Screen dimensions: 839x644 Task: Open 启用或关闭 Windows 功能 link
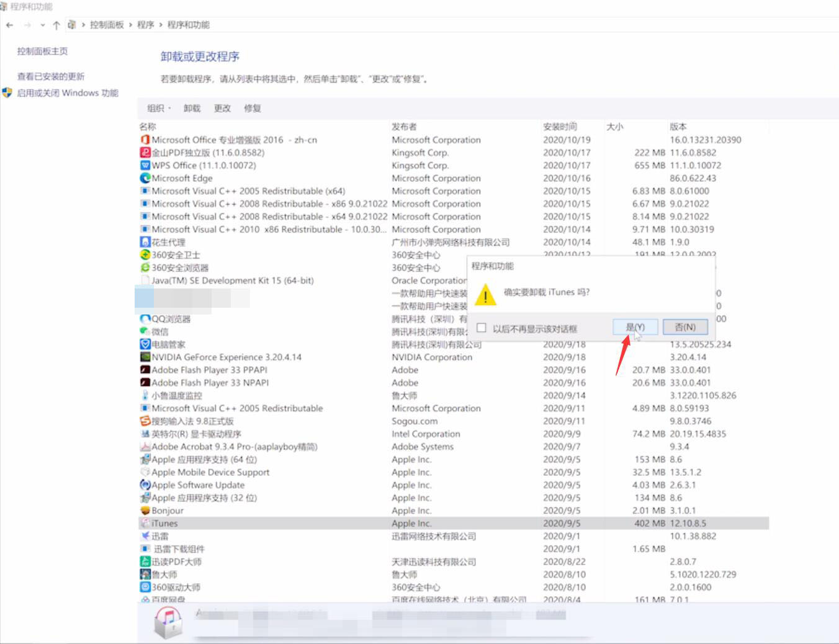(68, 92)
